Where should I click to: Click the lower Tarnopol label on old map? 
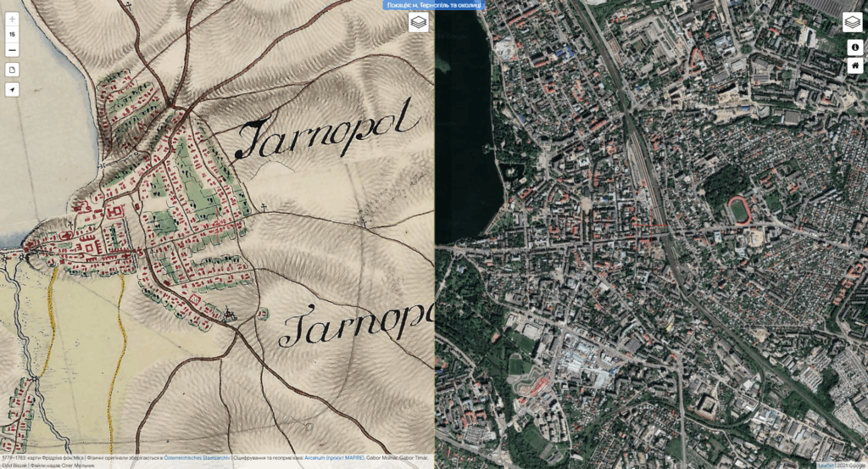pyautogui.click(x=357, y=326)
